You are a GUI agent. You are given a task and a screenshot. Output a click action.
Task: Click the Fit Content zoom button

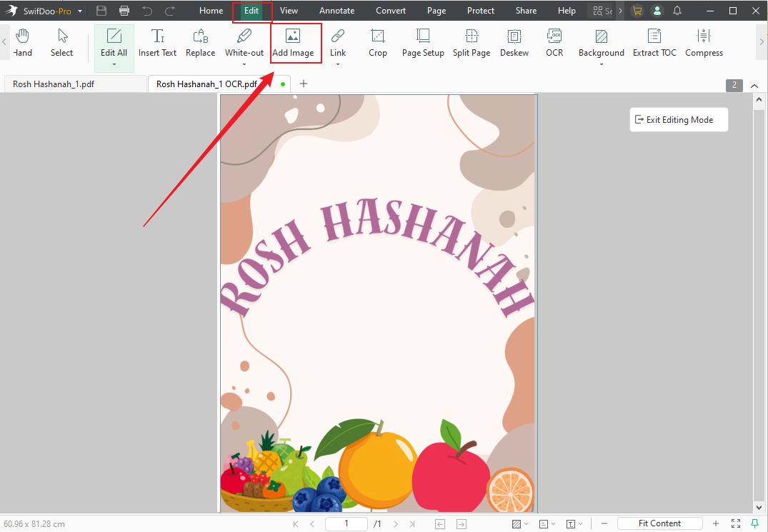[659, 523]
